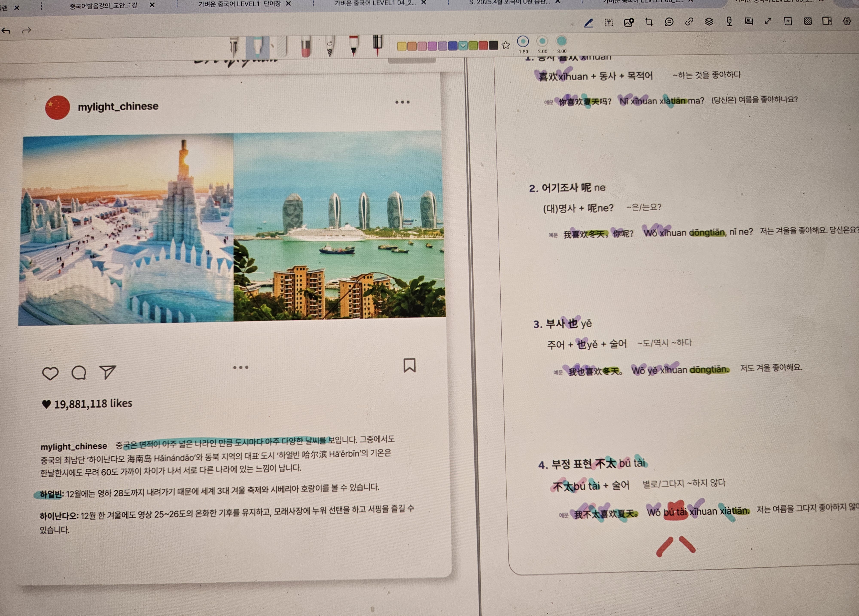This screenshot has width=859, height=616.
Task: Open the layers icon
Action: click(709, 22)
